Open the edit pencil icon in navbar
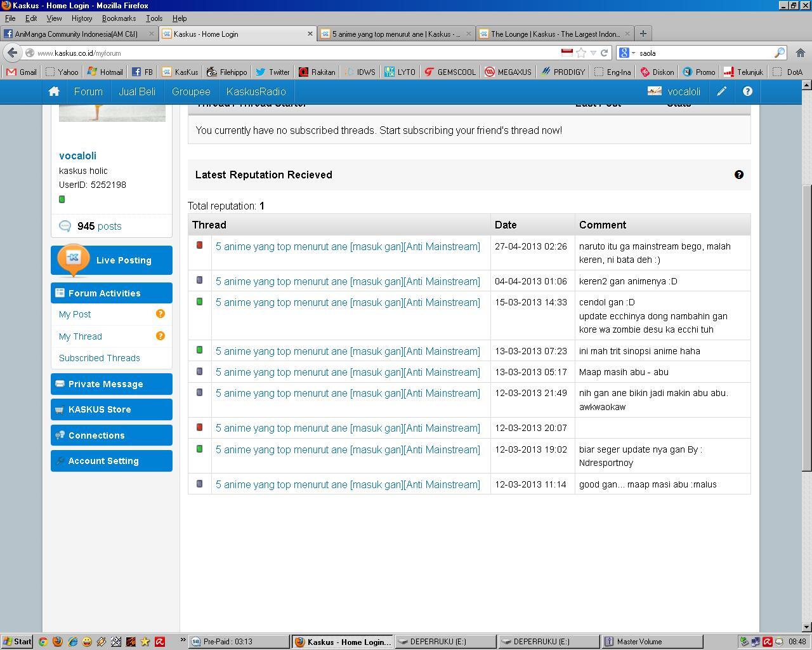 click(x=722, y=91)
